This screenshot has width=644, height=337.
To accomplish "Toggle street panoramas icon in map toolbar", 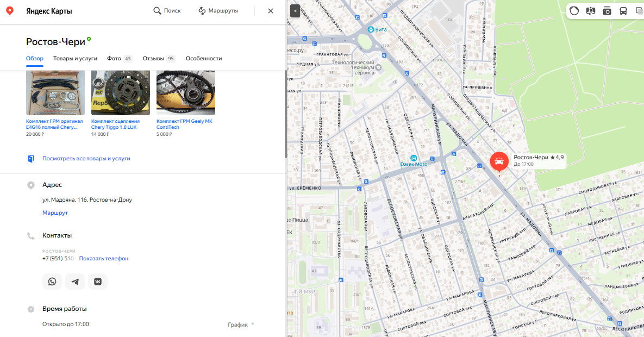I will [591, 11].
